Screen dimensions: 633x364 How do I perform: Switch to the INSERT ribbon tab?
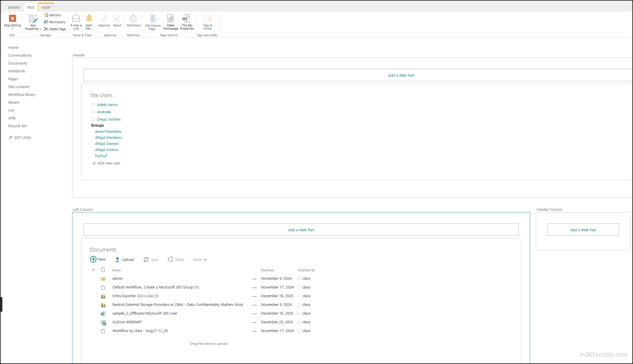pos(46,7)
